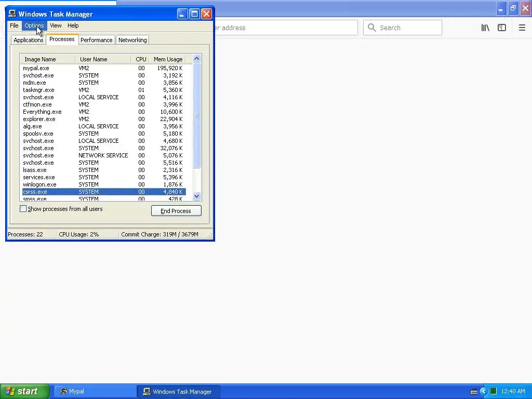Select the csrss.exe process row
Image resolution: width=532 pixels, height=399 pixels.
coord(104,192)
